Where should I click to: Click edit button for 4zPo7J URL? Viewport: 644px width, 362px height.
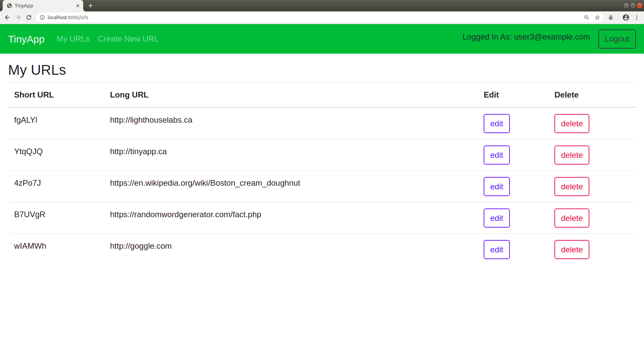tap(496, 186)
